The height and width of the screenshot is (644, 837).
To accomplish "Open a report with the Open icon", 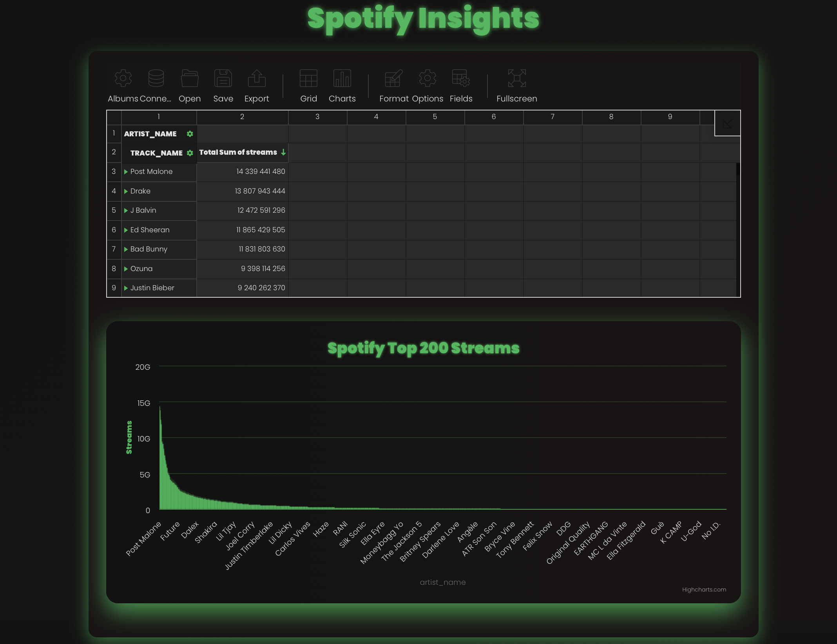I will [x=190, y=78].
